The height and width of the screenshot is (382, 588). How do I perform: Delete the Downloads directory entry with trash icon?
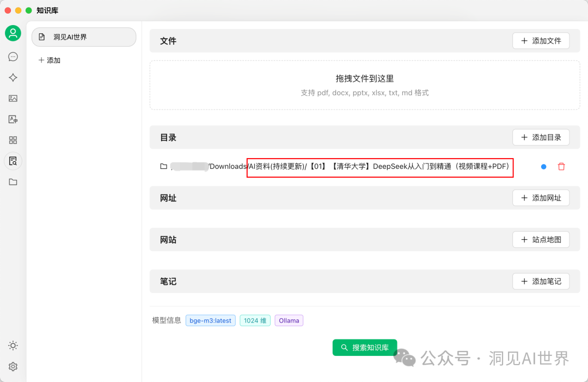coord(561,166)
